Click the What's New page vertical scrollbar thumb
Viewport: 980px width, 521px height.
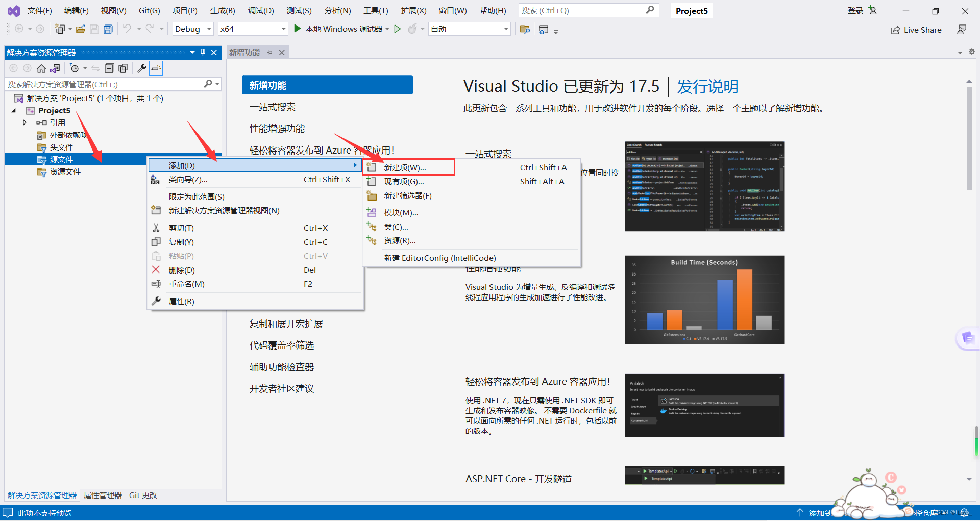point(969,138)
